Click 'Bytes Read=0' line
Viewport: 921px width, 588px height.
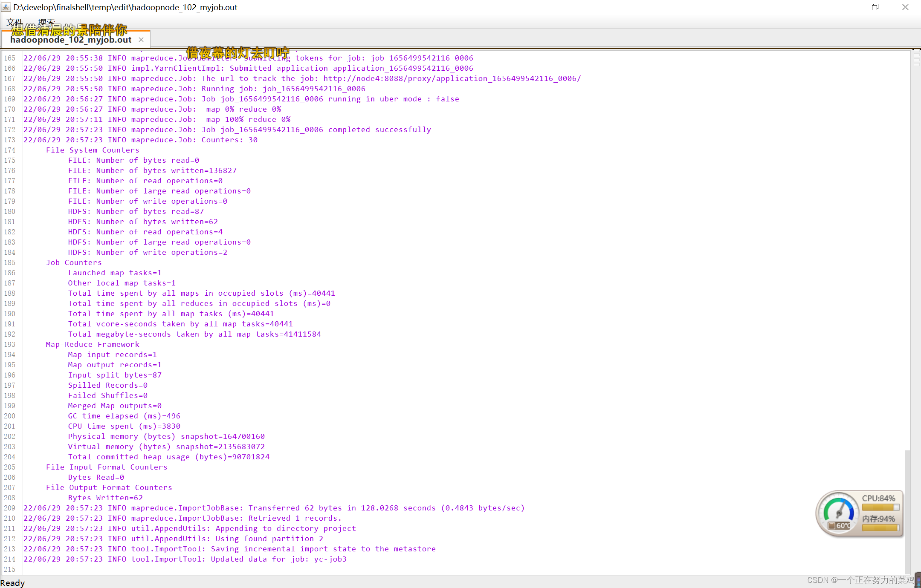96,477
